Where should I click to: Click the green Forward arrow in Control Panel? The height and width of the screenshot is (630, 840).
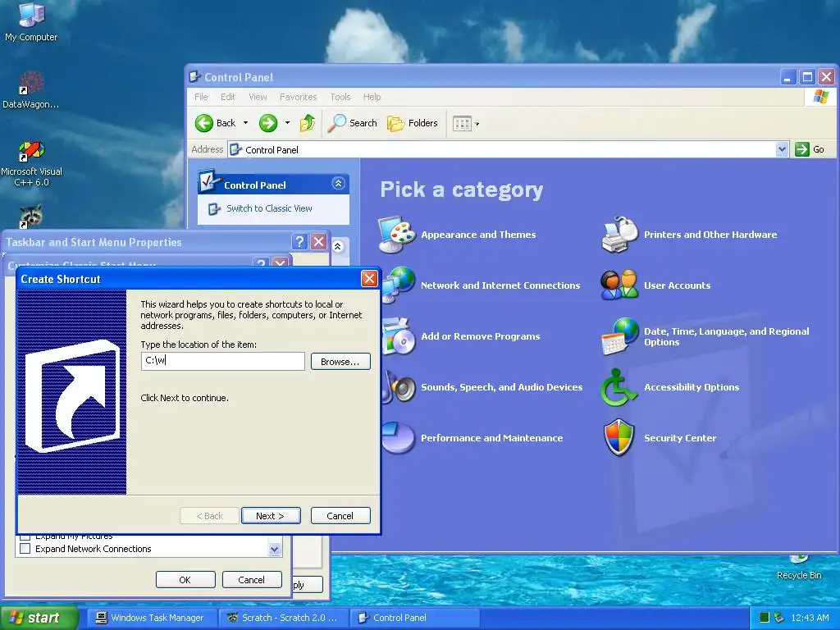tap(268, 123)
